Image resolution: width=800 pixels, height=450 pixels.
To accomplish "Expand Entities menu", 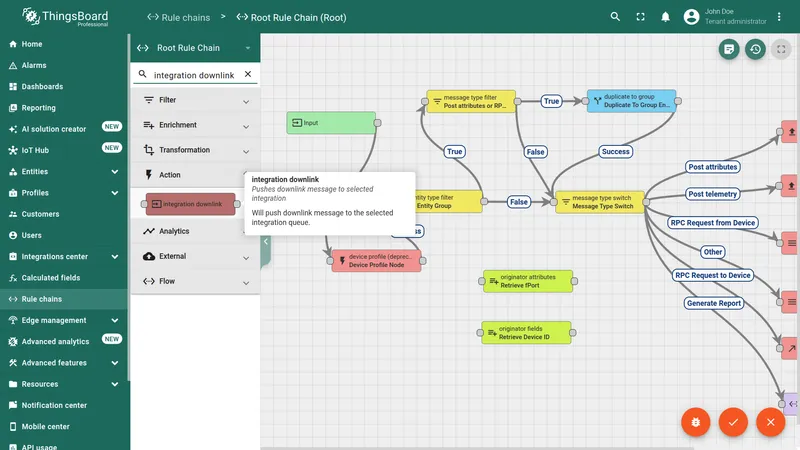I will 64,171.
